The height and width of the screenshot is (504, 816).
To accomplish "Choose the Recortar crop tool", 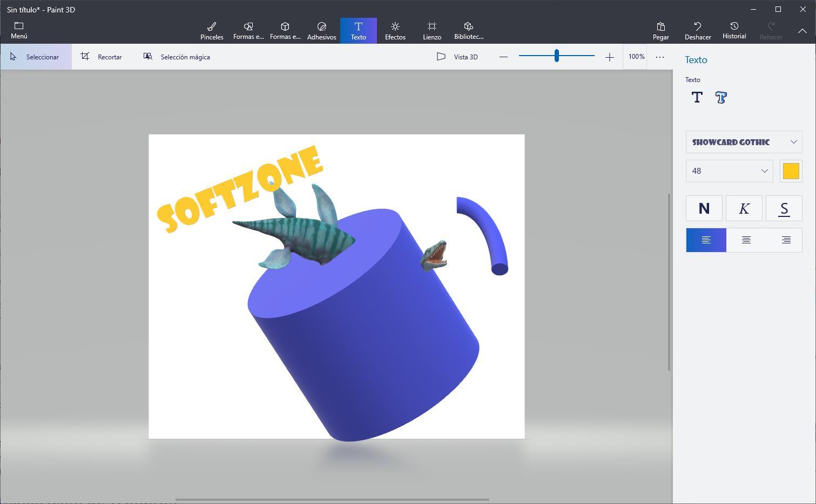I will (102, 57).
